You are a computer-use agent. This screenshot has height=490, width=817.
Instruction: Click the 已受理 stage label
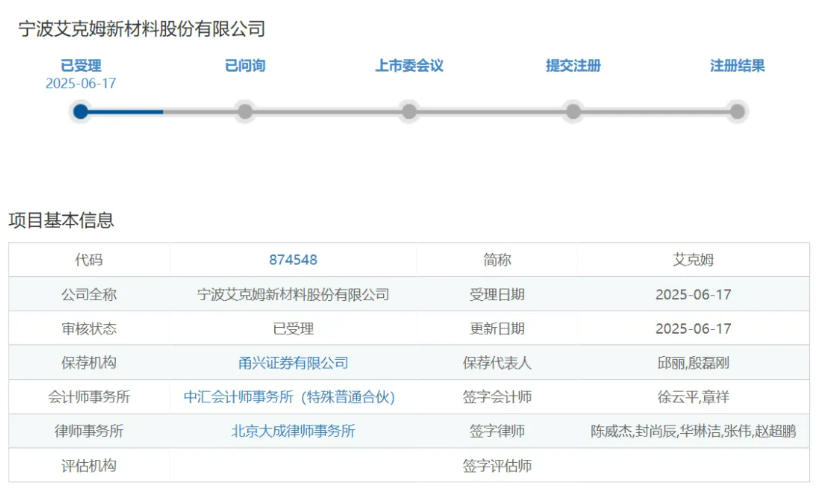point(81,66)
